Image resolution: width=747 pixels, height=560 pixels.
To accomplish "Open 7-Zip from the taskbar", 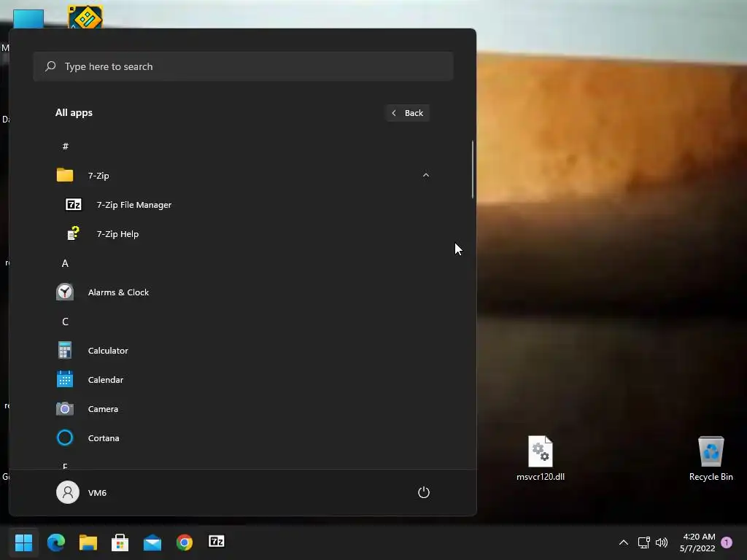I will [217, 542].
